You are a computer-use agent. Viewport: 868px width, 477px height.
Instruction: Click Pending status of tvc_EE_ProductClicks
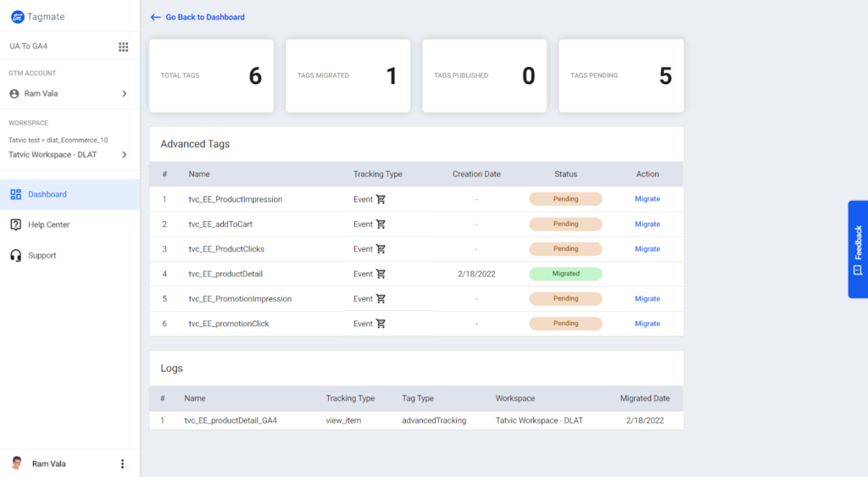565,249
